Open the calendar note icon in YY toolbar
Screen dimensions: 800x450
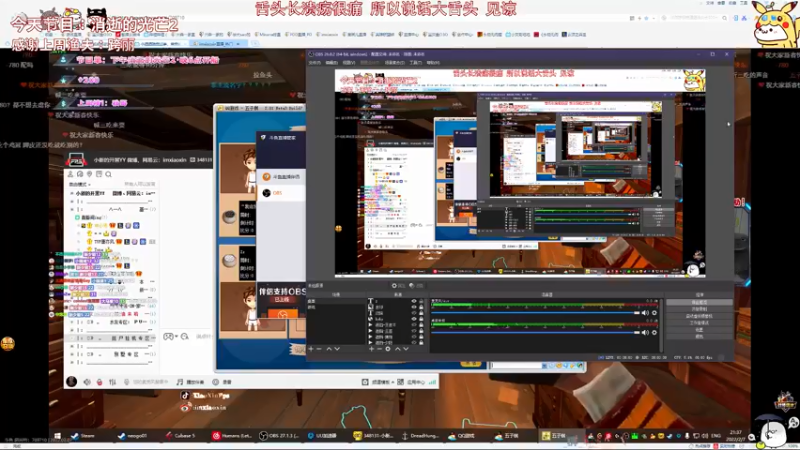pos(98,174)
